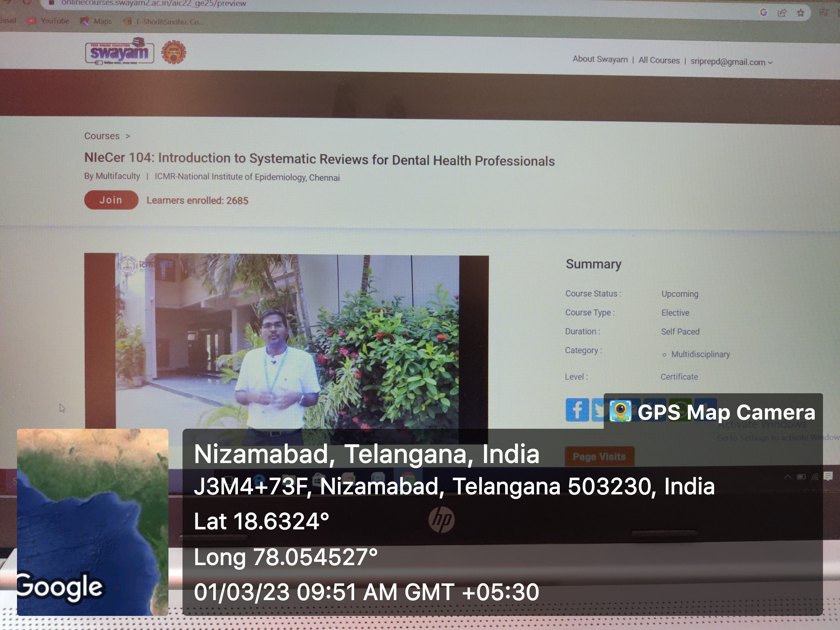Click 'ICMR-National Institute of Epidemiology, Chennai' text
840x630 pixels.
247,177
